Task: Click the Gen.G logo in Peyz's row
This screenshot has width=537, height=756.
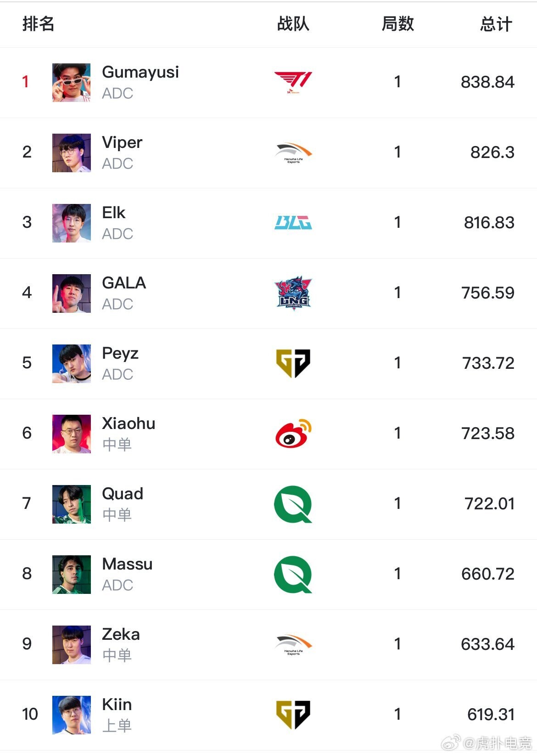Action: [x=293, y=363]
